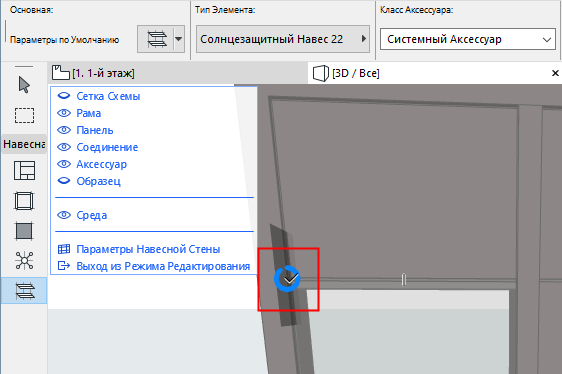Viewport: 562px width, 374px height.
Task: Click the small handle on horizontal frame
Action: 404,279
